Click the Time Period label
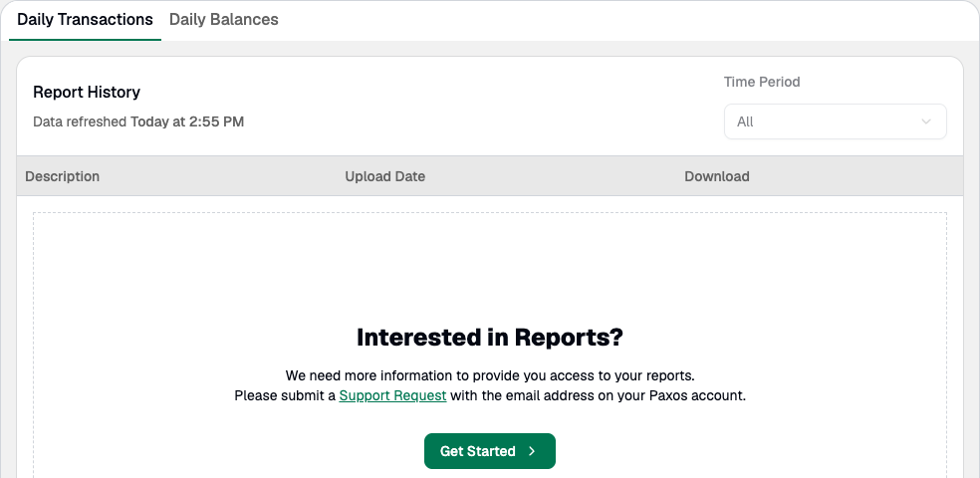 click(x=762, y=82)
